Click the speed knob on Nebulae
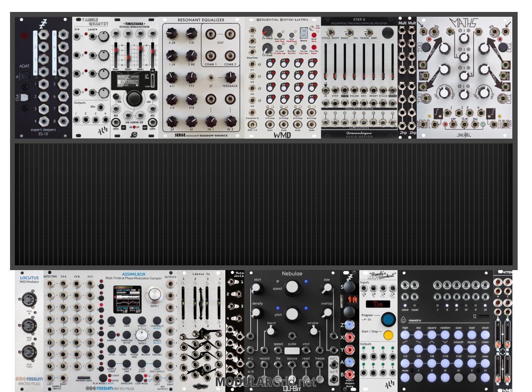 click(292, 287)
